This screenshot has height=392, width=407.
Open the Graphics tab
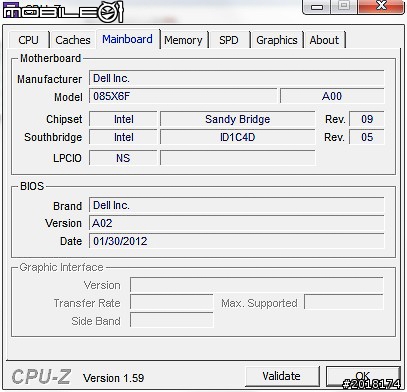[277, 40]
